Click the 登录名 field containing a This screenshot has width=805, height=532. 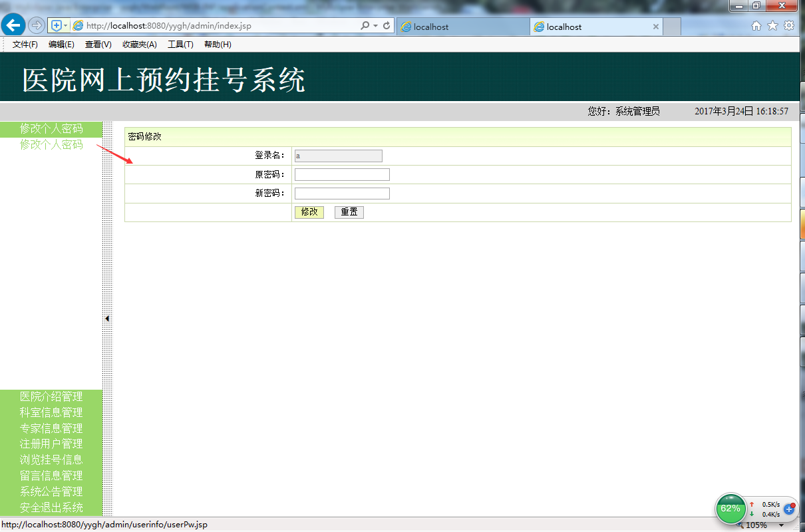point(339,156)
